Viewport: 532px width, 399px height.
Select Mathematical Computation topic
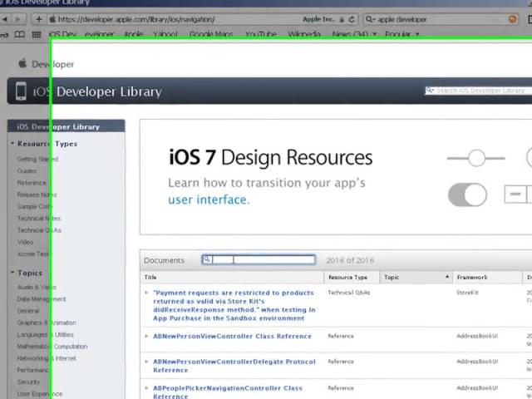click(x=52, y=347)
